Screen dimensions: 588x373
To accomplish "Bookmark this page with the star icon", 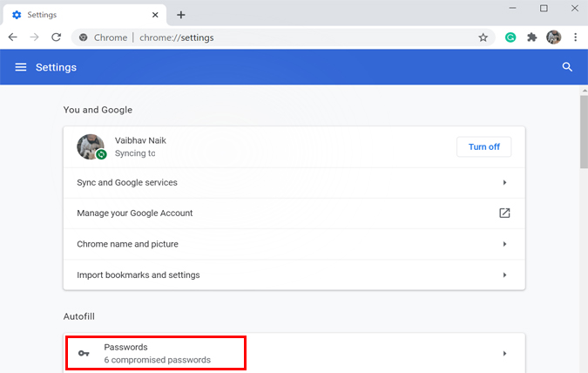I will click(483, 37).
